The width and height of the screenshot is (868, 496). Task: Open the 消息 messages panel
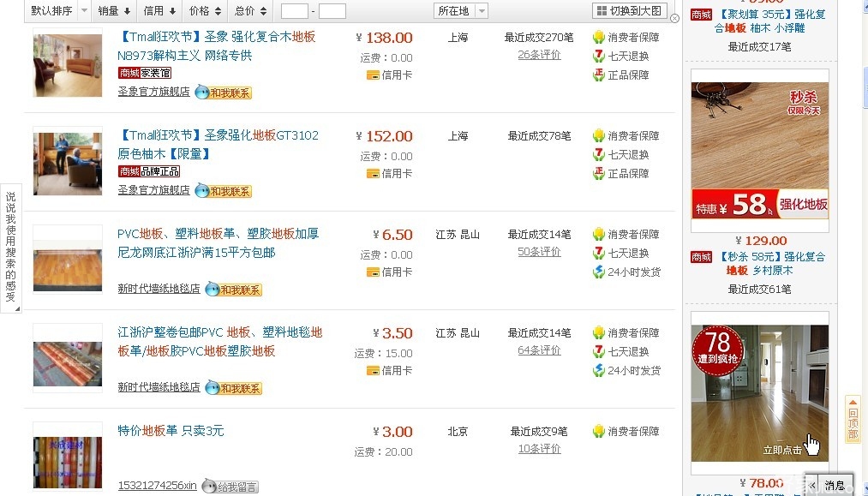833,484
